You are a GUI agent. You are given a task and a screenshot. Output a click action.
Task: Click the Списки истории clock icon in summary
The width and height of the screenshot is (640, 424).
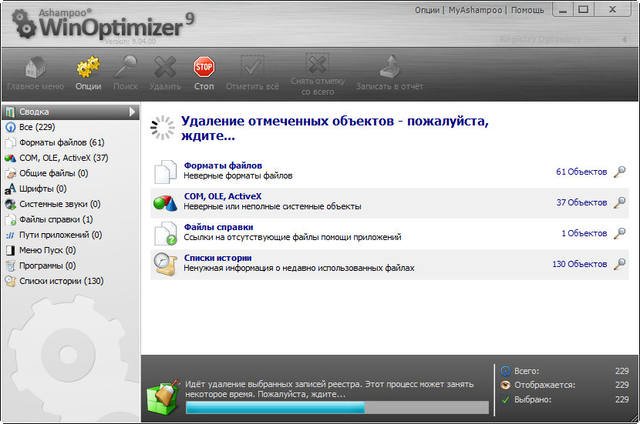pyautogui.click(x=165, y=264)
